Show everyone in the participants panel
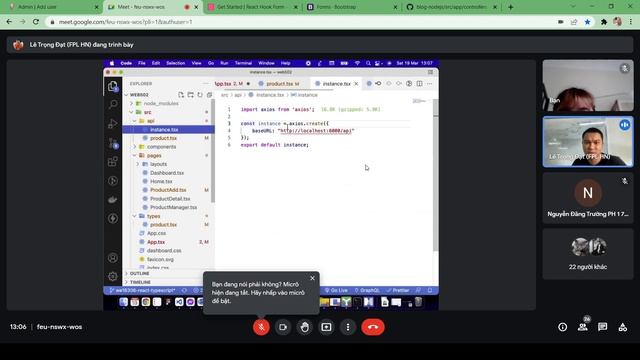The width and height of the screenshot is (640, 360). coord(583,327)
